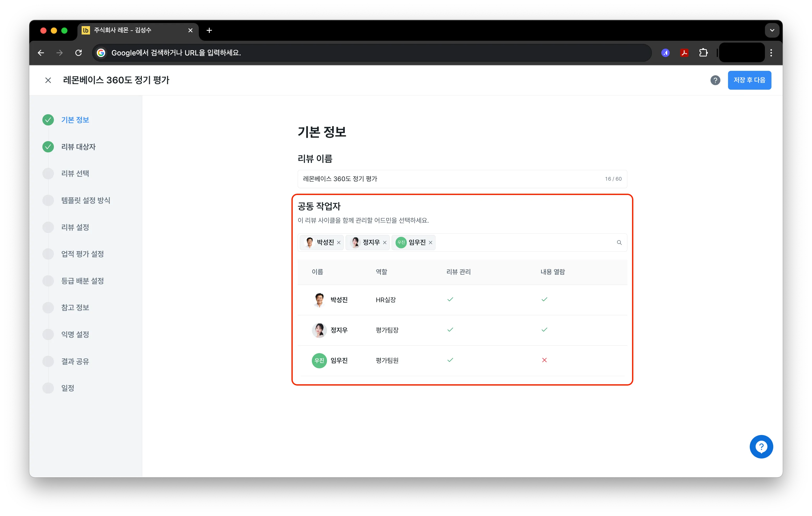
Task: Open help via the gray question mark icon
Action: click(715, 80)
